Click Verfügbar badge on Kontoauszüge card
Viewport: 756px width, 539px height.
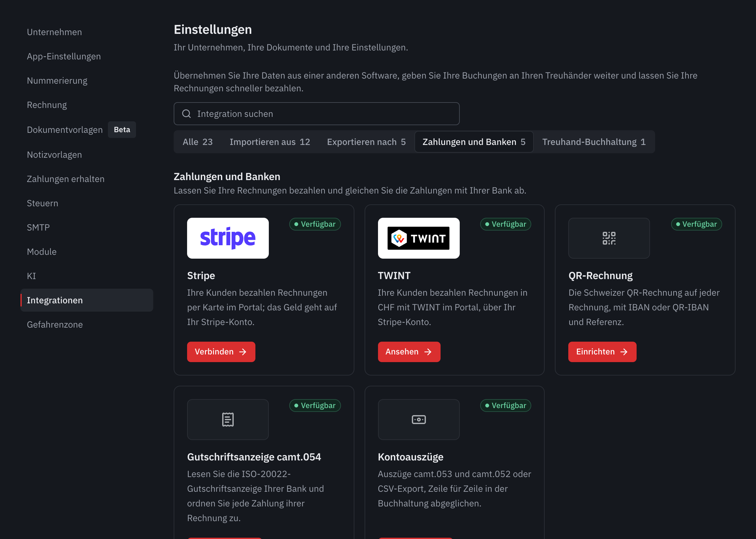[505, 405]
